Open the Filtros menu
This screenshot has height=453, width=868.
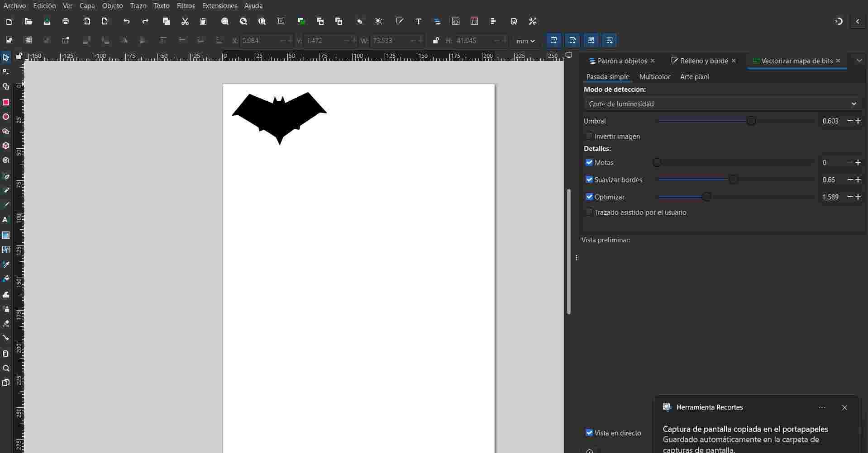pos(186,6)
